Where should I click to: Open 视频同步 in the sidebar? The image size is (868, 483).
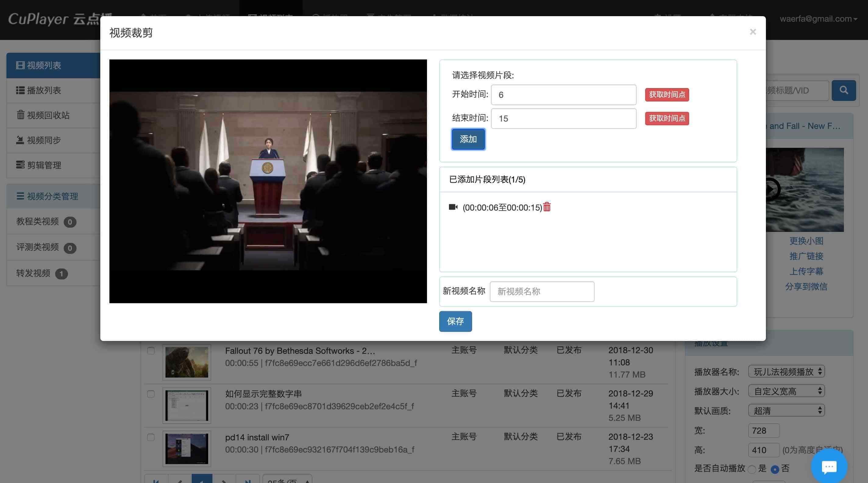53,140
